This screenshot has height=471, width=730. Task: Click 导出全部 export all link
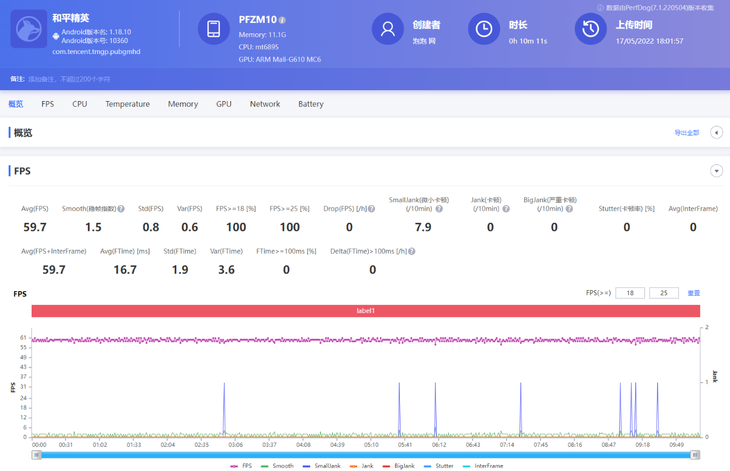point(687,133)
